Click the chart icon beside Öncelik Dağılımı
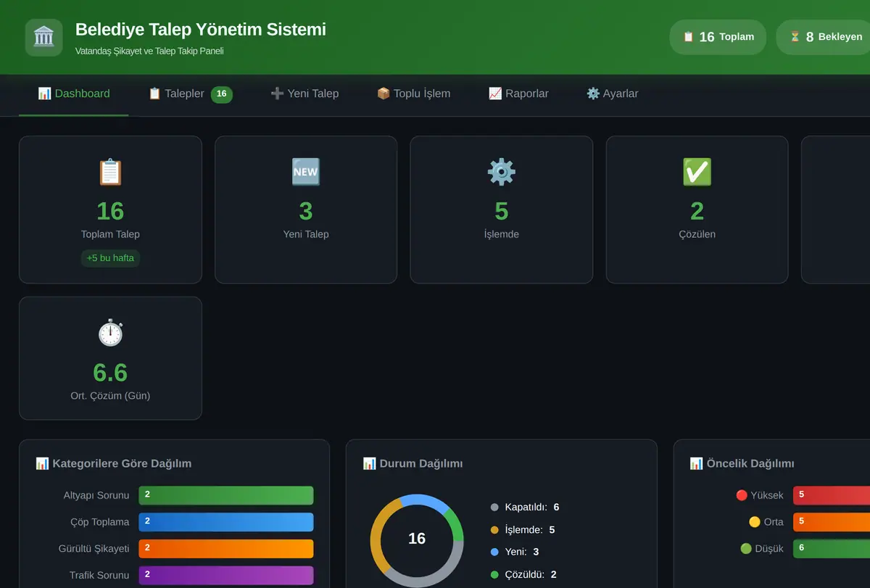870x588 pixels. (696, 463)
